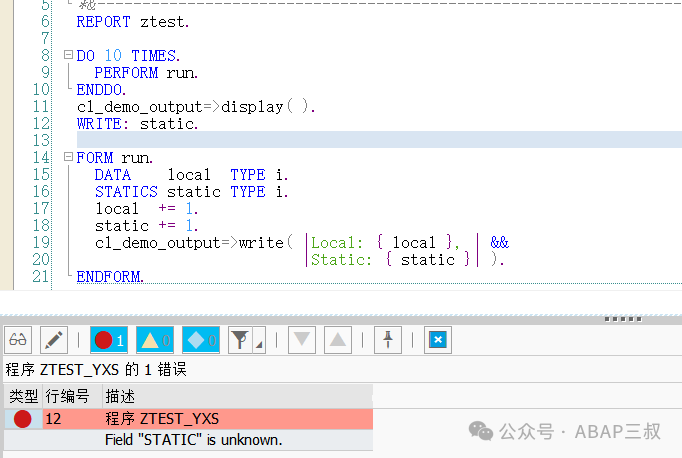This screenshot has height=458, width=682.
Task: Click 'static += 1.' code line
Action: [x=147, y=226]
